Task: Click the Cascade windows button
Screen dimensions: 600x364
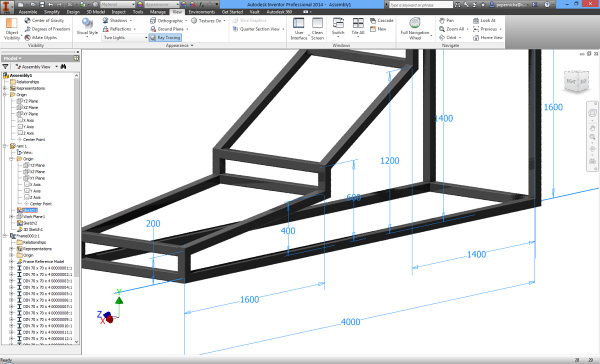Action: coord(382,20)
